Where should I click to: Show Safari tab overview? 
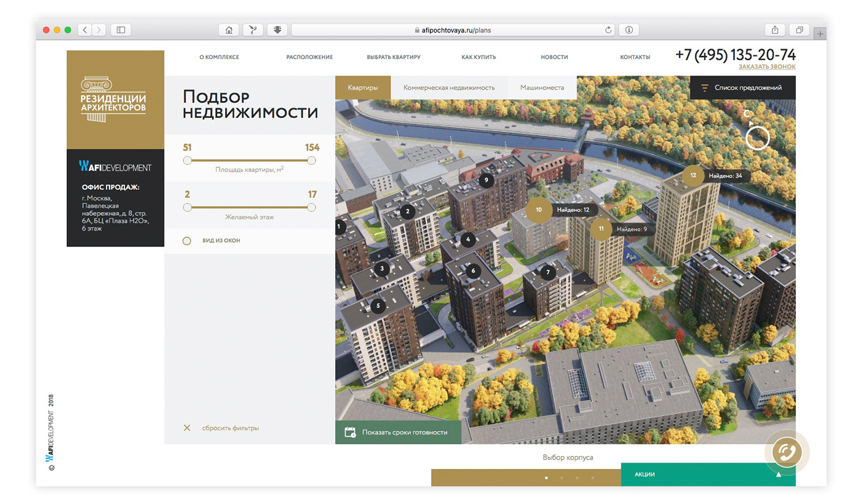click(799, 30)
